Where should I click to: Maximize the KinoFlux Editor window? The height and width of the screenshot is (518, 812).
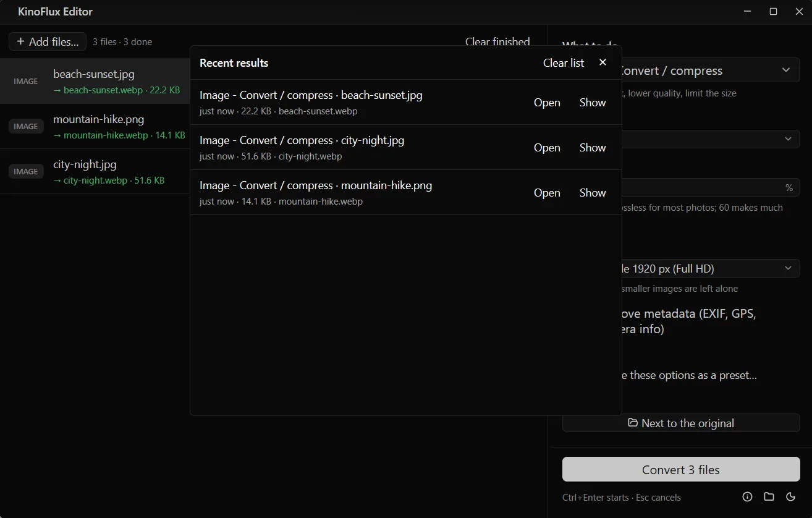coord(773,12)
